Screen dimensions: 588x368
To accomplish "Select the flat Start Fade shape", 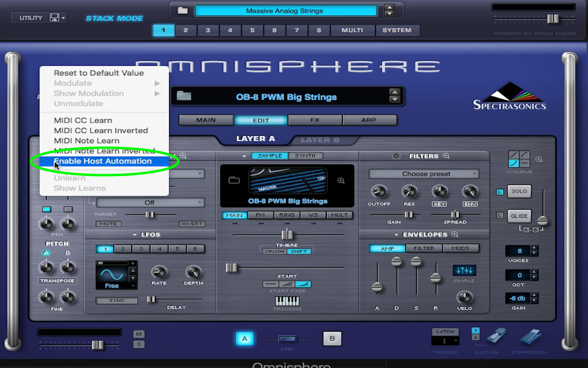I will [270, 284].
